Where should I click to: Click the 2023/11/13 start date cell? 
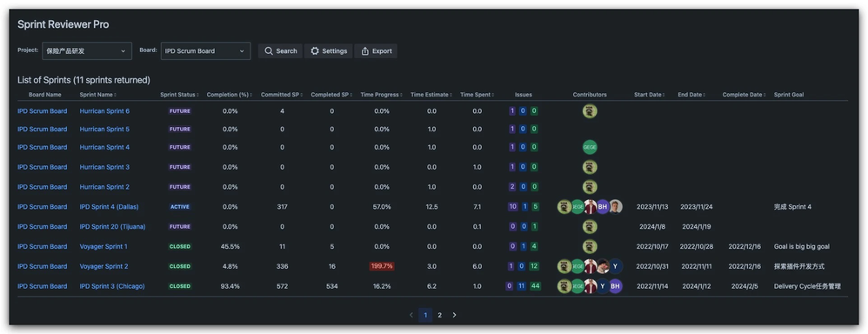tap(652, 207)
